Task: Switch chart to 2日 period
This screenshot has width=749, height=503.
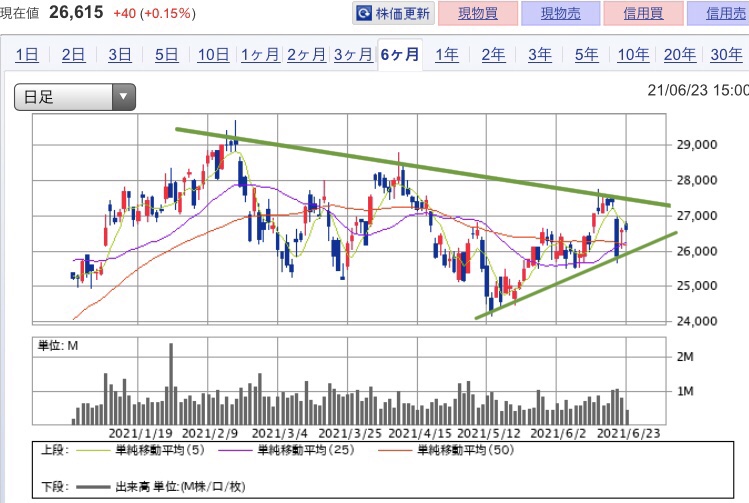Action: [73, 55]
